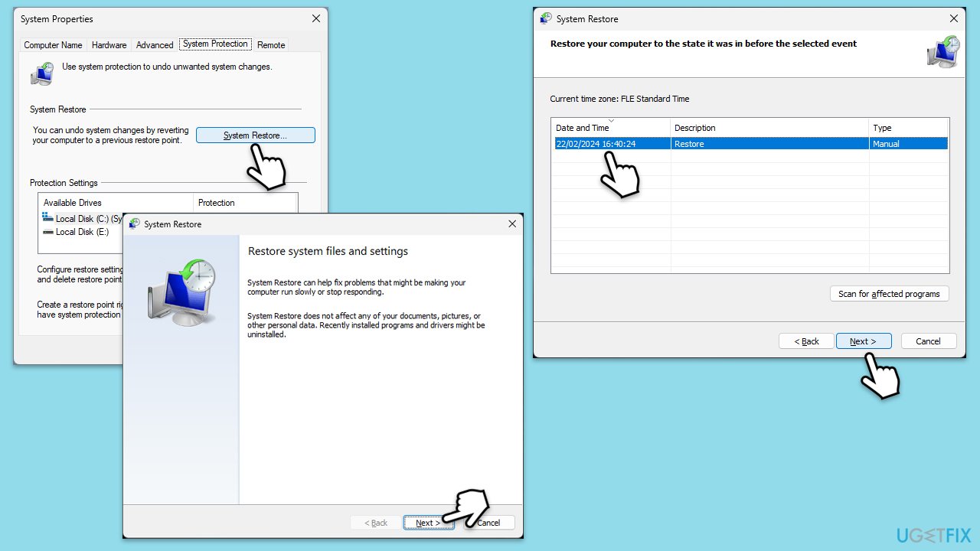Click the disabled Back button in the middle dialog
Viewport: 980px width, 551px height.
click(x=375, y=523)
